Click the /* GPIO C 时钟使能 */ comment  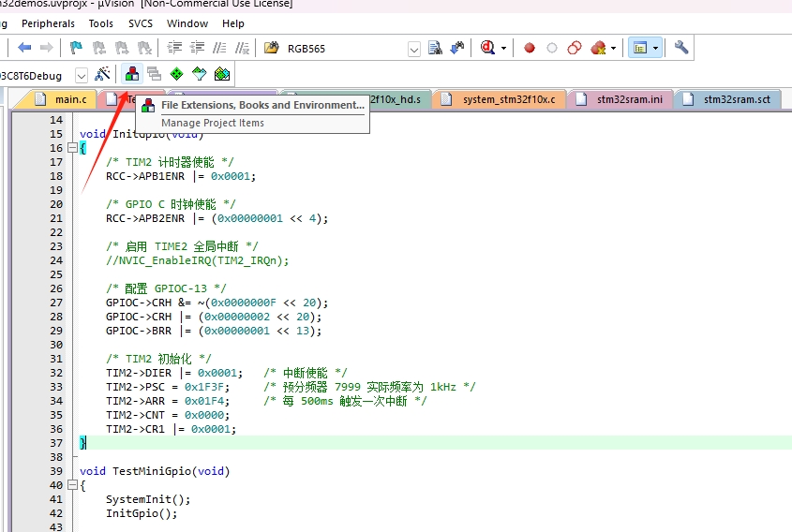(171, 204)
